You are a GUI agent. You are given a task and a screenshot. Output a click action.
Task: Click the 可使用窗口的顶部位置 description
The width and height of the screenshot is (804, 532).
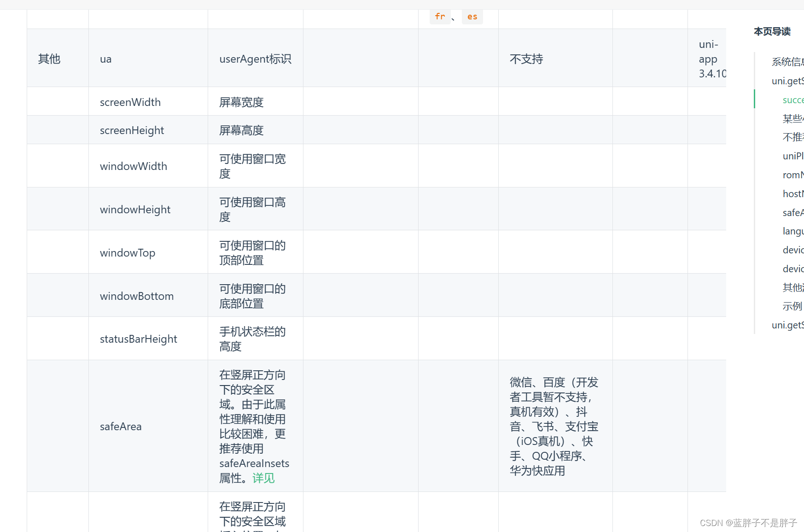point(252,253)
